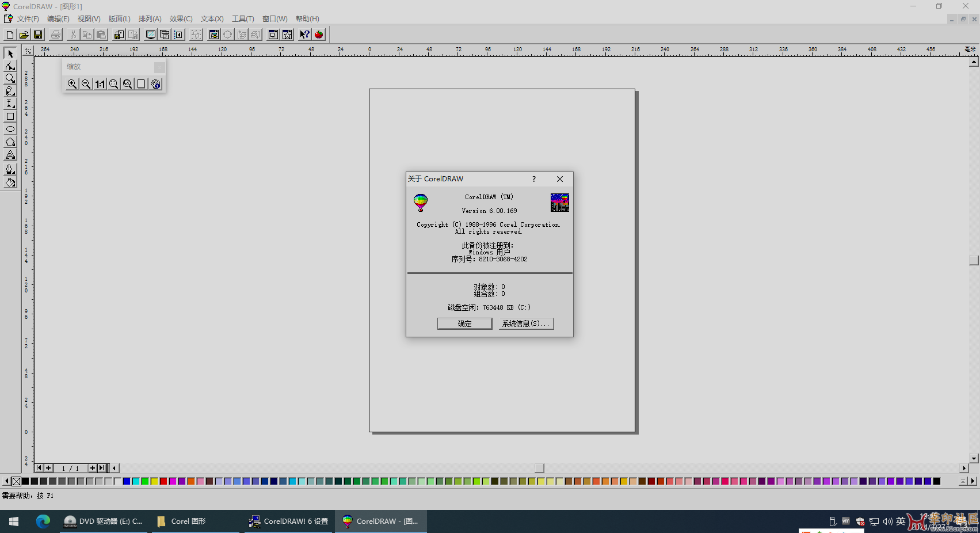
Task: Open the 帮助(H) menu
Action: pos(307,19)
